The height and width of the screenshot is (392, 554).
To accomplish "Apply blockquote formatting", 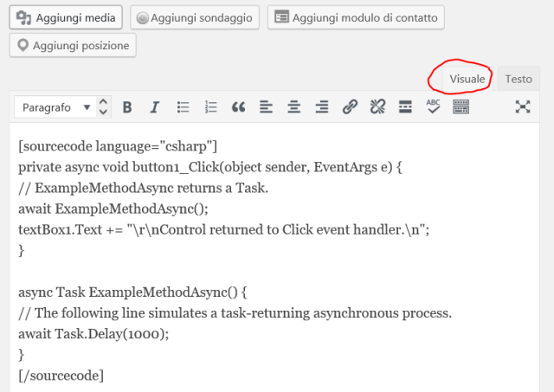I will [x=238, y=107].
